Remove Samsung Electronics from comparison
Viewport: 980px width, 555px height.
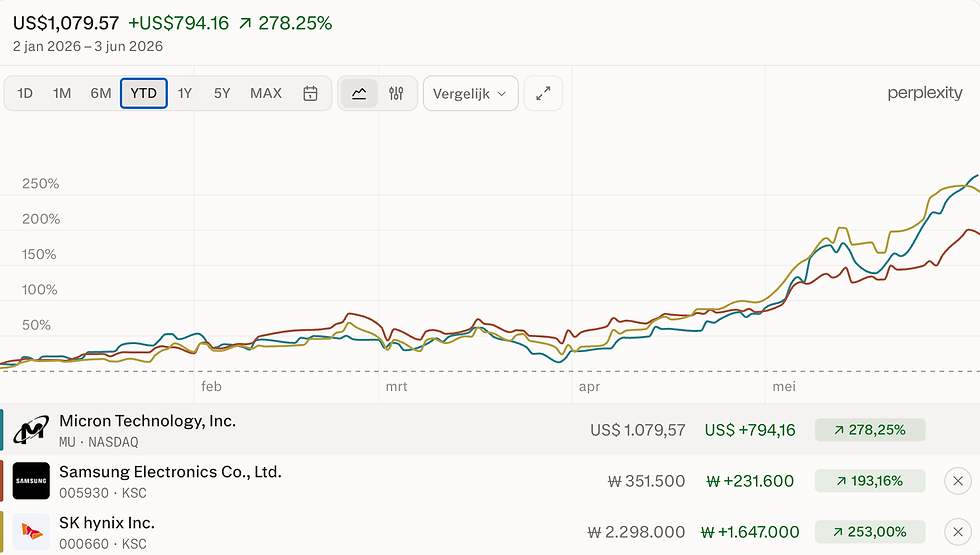point(958,481)
